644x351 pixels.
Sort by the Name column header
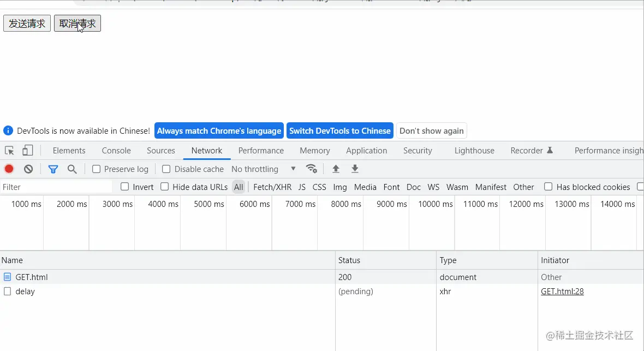point(168,260)
